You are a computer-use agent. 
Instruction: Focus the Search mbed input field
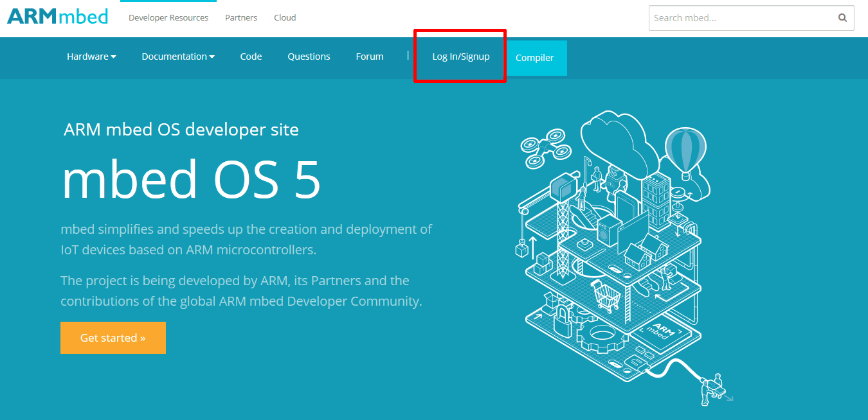(x=751, y=18)
